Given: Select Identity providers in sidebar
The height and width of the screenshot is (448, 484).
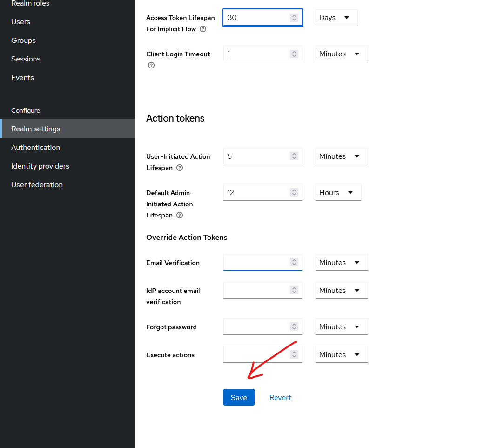Looking at the screenshot, I should (40, 166).
